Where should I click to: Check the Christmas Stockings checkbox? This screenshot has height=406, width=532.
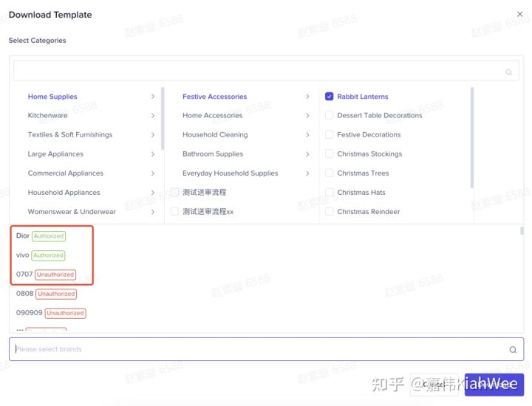click(x=329, y=154)
